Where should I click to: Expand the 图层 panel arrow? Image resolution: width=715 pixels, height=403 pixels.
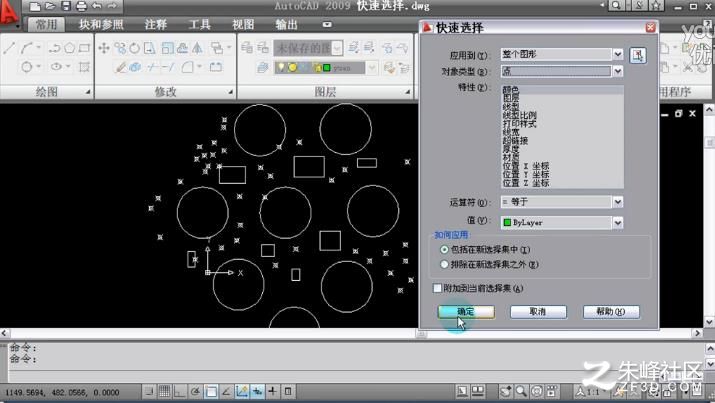(408, 92)
